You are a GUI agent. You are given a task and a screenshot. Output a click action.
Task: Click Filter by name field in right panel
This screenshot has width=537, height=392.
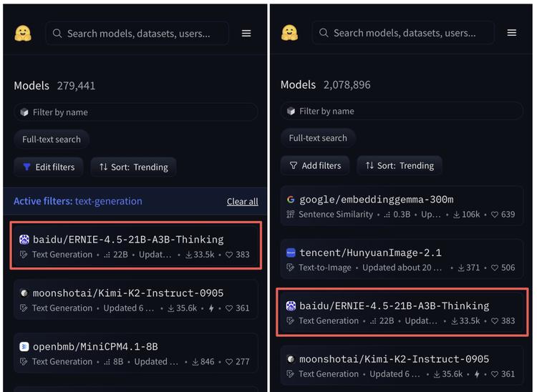point(402,111)
